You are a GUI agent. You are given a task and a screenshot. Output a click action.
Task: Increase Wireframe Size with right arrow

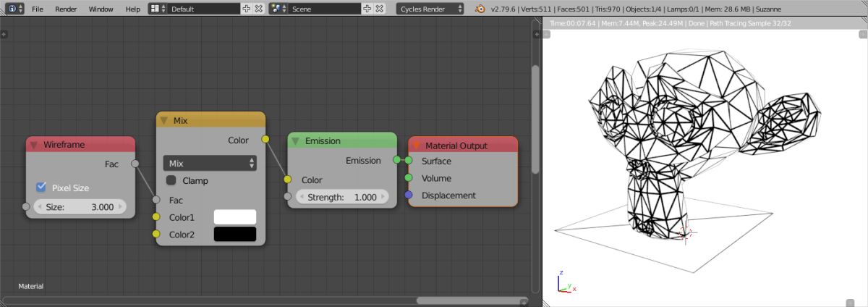(120, 206)
